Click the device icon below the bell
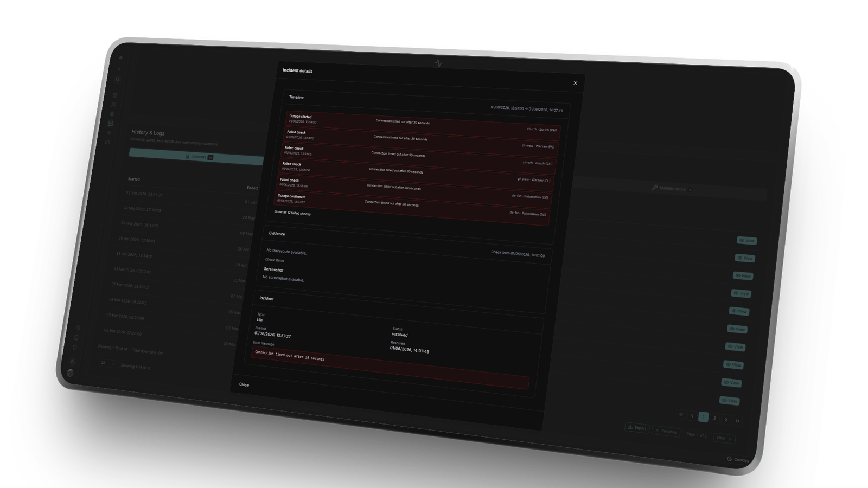868x488 pixels. [76, 337]
